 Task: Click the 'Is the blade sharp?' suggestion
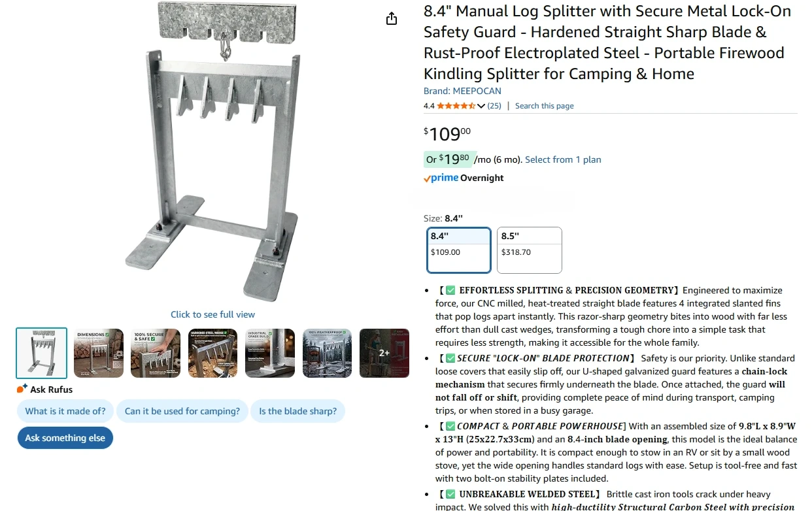coord(298,411)
